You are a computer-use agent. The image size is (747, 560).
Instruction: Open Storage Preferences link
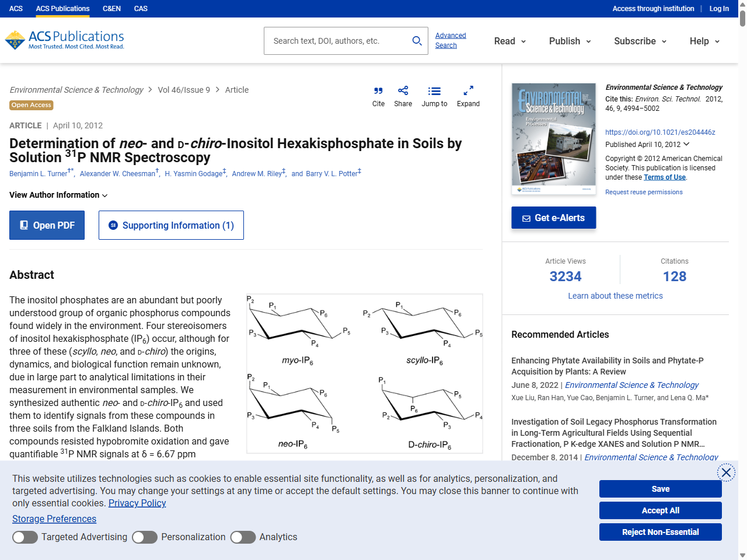[x=54, y=519]
